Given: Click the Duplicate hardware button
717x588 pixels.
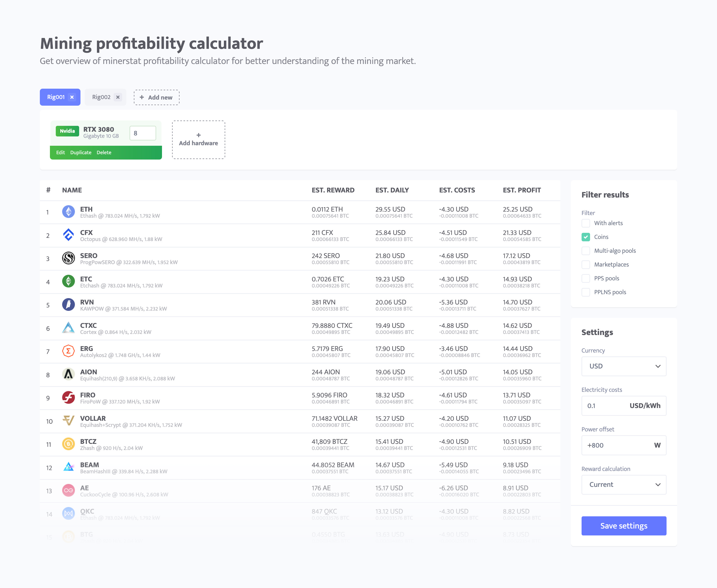Looking at the screenshot, I should pos(80,152).
